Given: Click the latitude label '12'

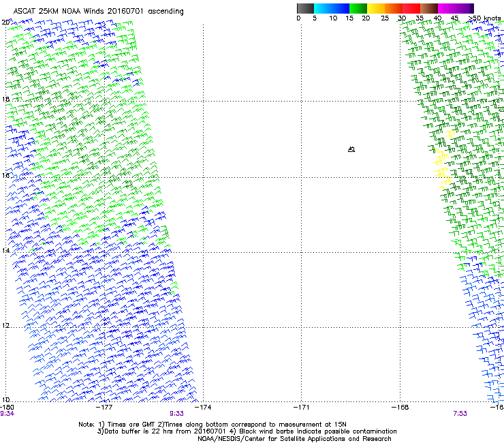Looking at the screenshot, I should 5,326.
